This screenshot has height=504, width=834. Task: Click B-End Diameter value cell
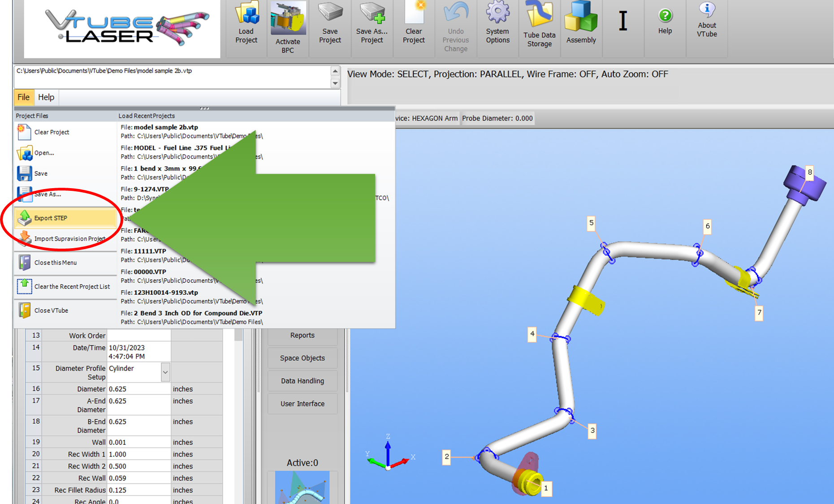point(139,426)
